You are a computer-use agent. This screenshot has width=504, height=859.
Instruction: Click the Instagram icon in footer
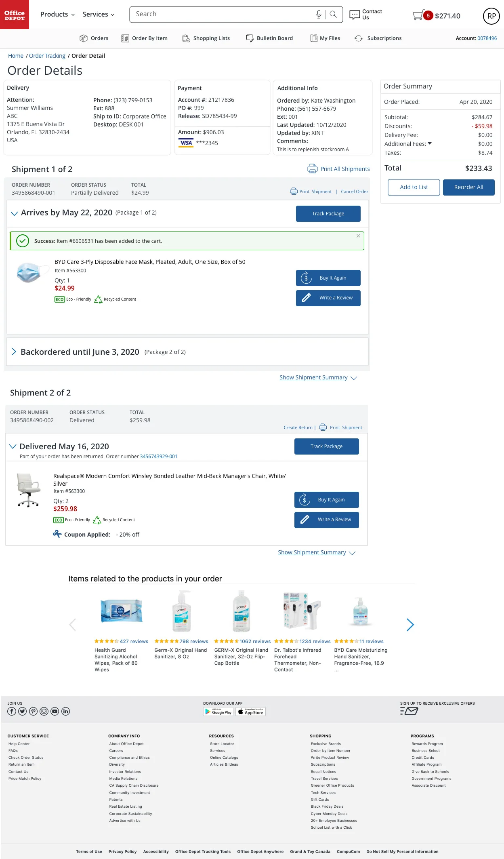pos(44,711)
